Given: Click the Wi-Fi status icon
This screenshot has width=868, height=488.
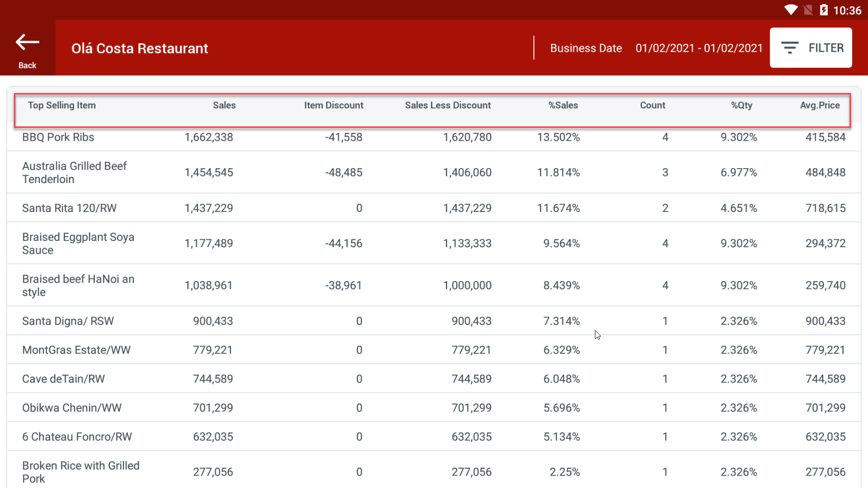Looking at the screenshot, I should 790,10.
